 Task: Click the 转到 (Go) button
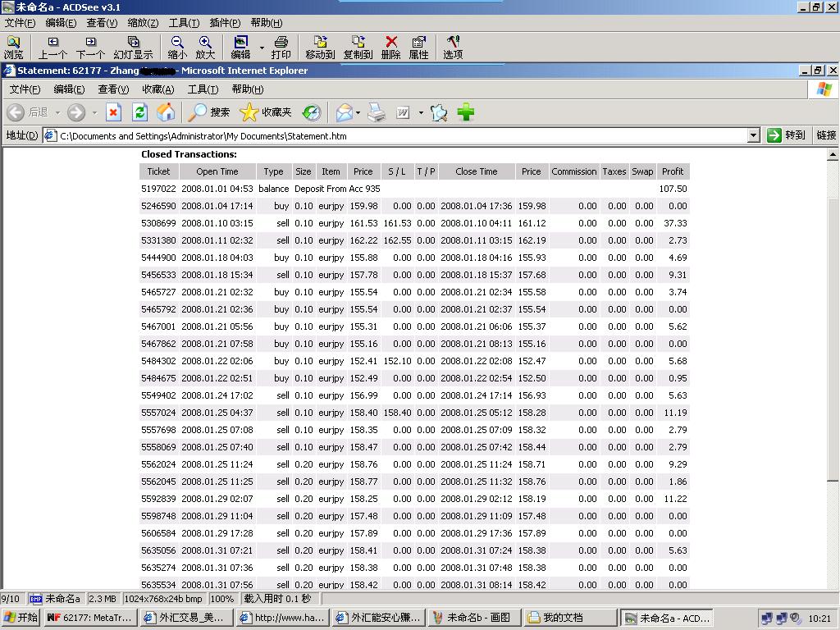tap(786, 135)
